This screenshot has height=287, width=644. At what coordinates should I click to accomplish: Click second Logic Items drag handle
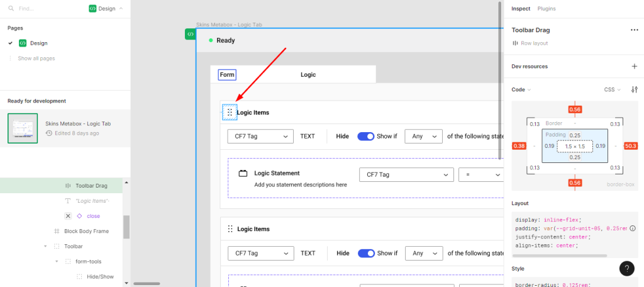click(230, 229)
